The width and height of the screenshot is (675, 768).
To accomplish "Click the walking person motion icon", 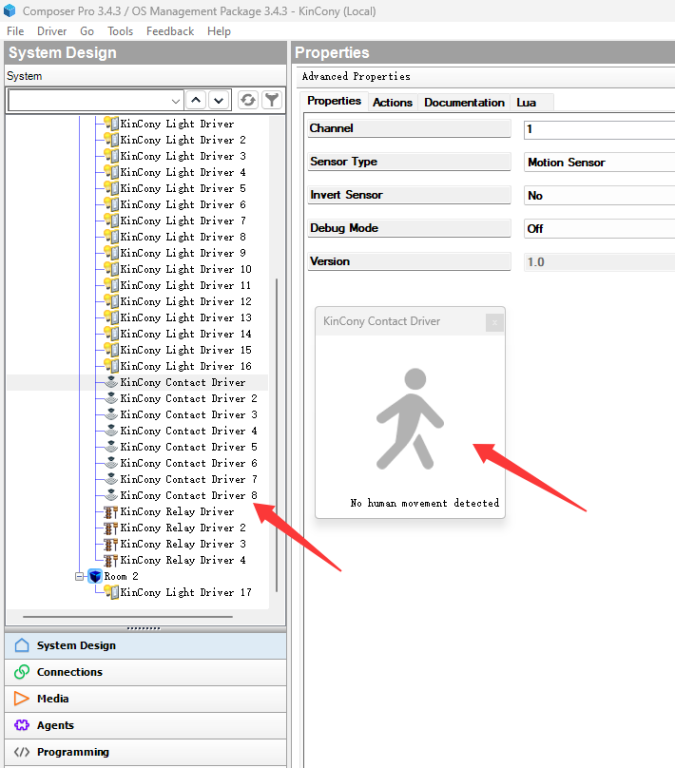I will tap(410, 419).
